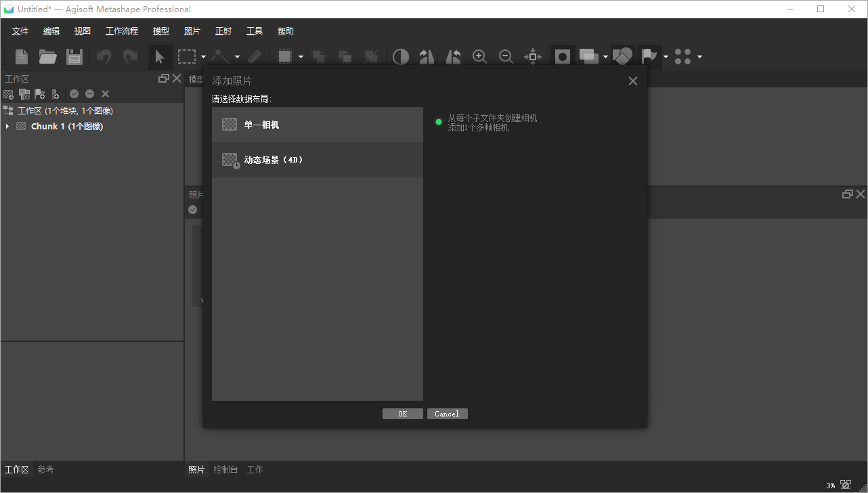Image resolution: width=868 pixels, height=493 pixels.
Task: Click the Zoom Out toolbar icon
Action: tap(506, 56)
